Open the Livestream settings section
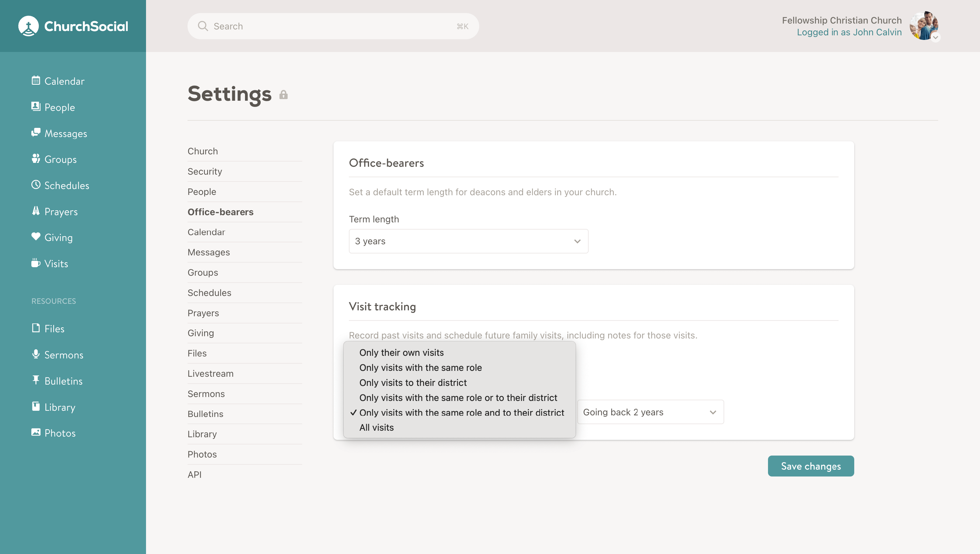Image resolution: width=980 pixels, height=554 pixels. pos(210,373)
